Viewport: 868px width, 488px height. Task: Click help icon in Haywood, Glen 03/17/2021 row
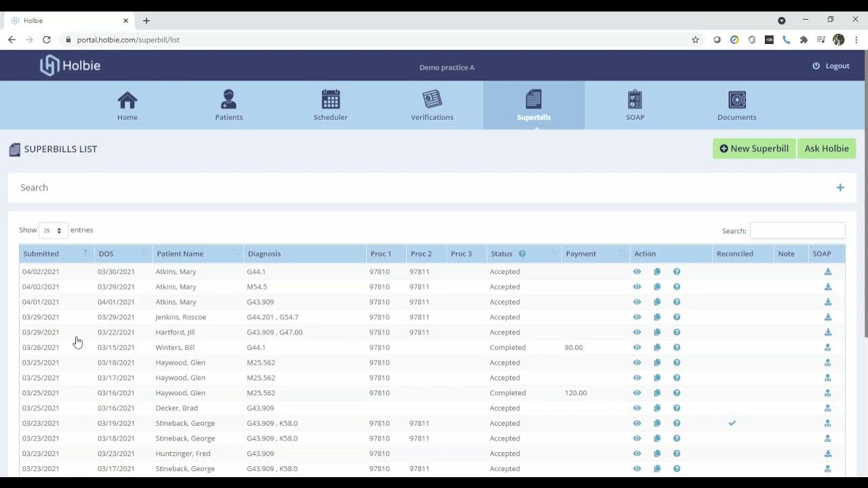pyautogui.click(x=677, y=378)
